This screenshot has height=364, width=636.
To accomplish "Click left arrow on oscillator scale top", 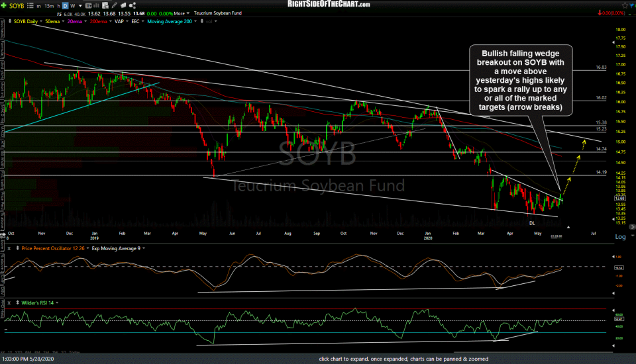I will (613, 257).
